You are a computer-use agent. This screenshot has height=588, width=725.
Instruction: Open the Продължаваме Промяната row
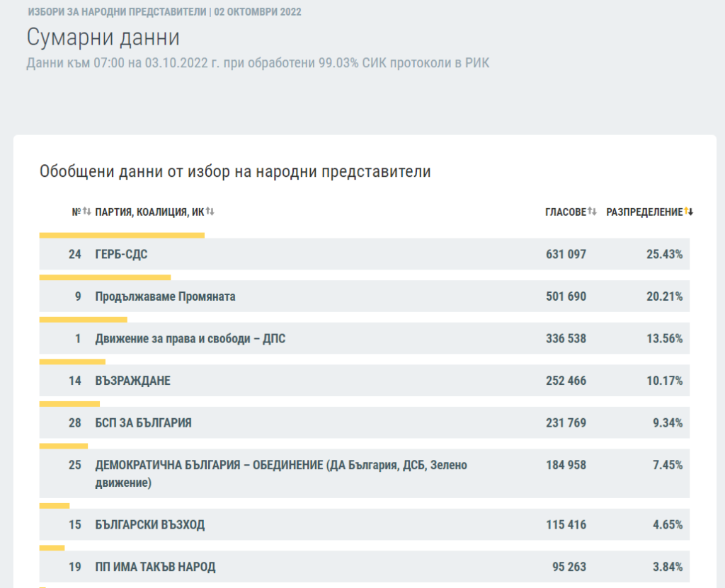click(x=165, y=296)
